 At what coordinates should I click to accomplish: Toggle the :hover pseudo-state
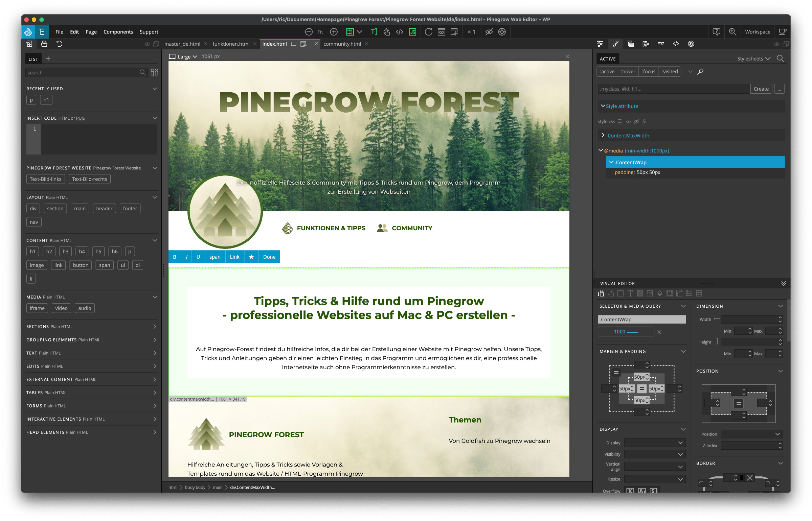click(628, 71)
